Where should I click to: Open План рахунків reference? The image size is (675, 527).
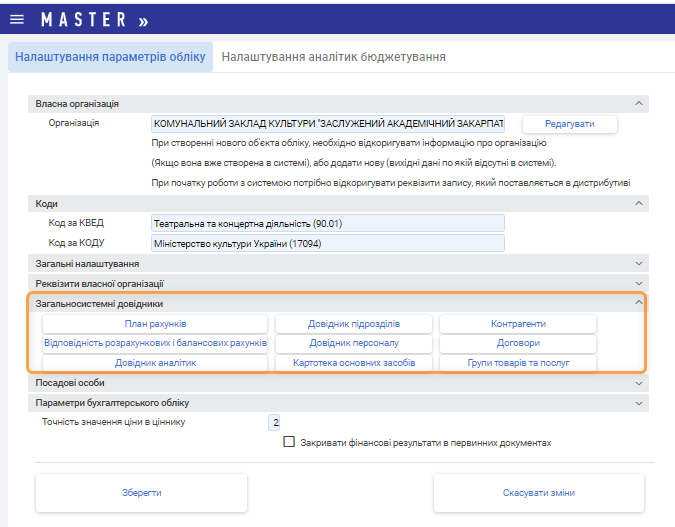coord(155,324)
